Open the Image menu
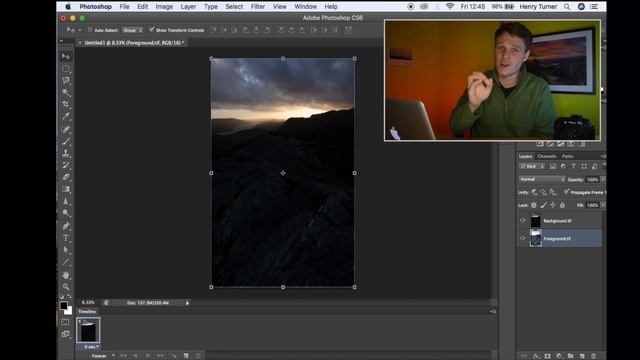 point(164,7)
